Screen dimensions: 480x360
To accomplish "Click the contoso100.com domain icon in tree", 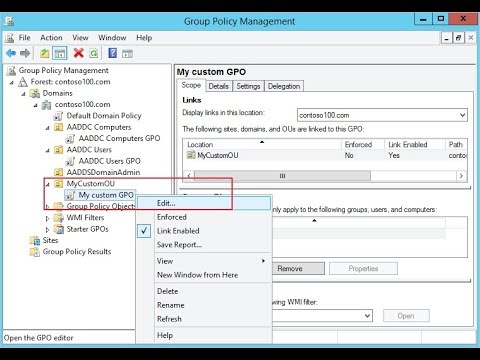I will tap(46, 105).
